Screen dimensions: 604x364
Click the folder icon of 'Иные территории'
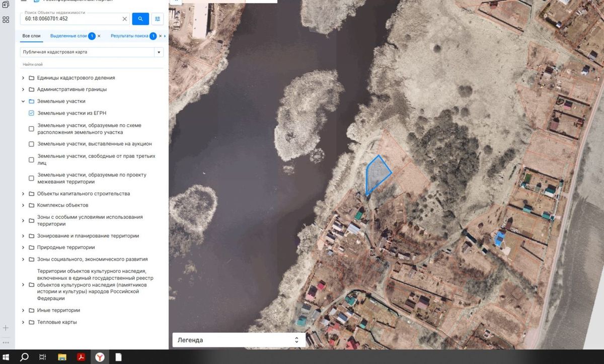point(31,310)
